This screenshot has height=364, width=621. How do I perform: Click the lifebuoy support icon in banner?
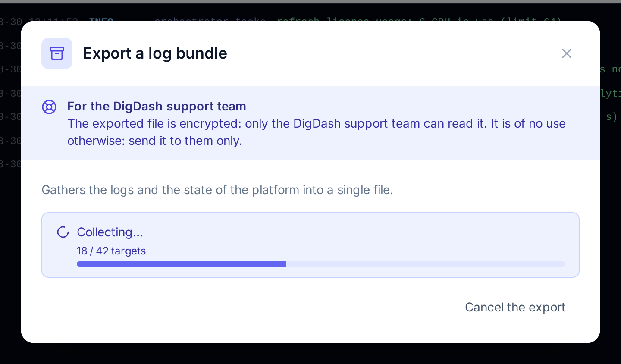coord(49,107)
